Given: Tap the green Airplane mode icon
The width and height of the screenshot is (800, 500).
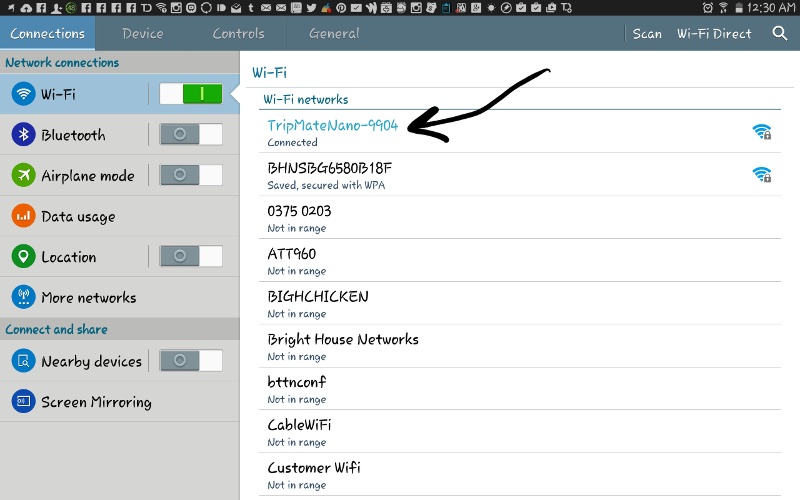Looking at the screenshot, I should click(23, 176).
